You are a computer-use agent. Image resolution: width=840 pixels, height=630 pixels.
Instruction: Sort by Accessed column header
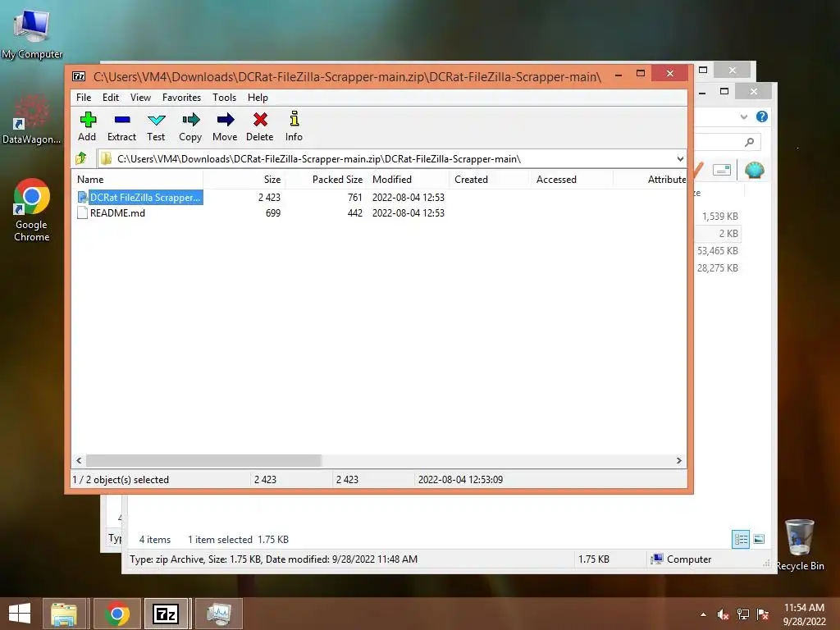click(x=571, y=180)
